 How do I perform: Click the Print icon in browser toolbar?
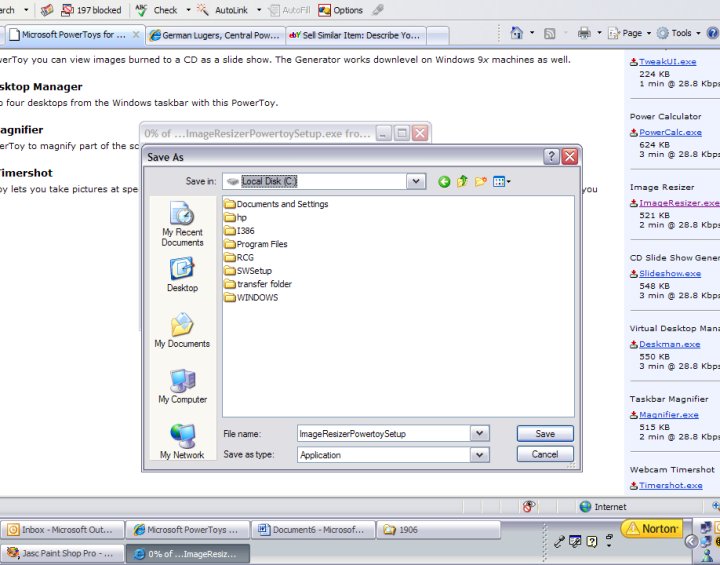click(x=584, y=33)
